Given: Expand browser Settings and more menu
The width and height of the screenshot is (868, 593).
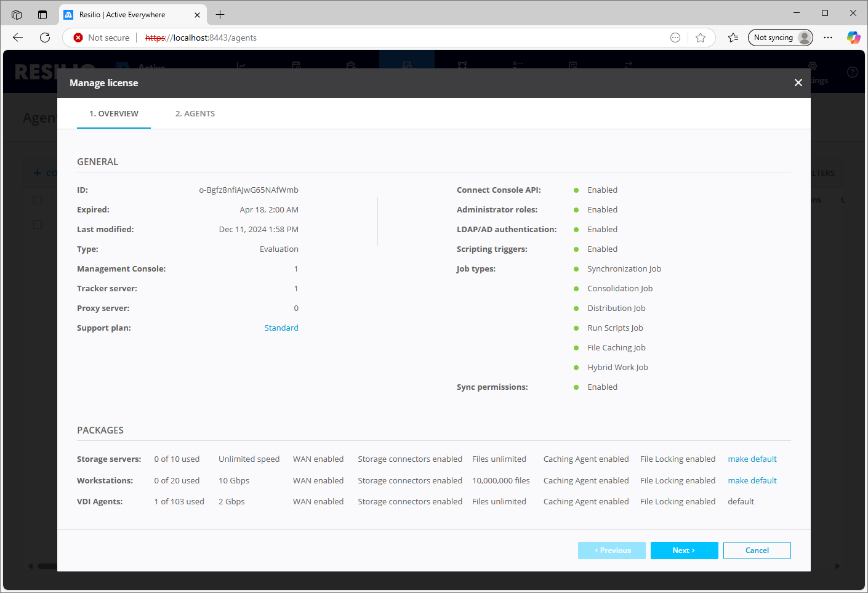Looking at the screenshot, I should coord(828,38).
